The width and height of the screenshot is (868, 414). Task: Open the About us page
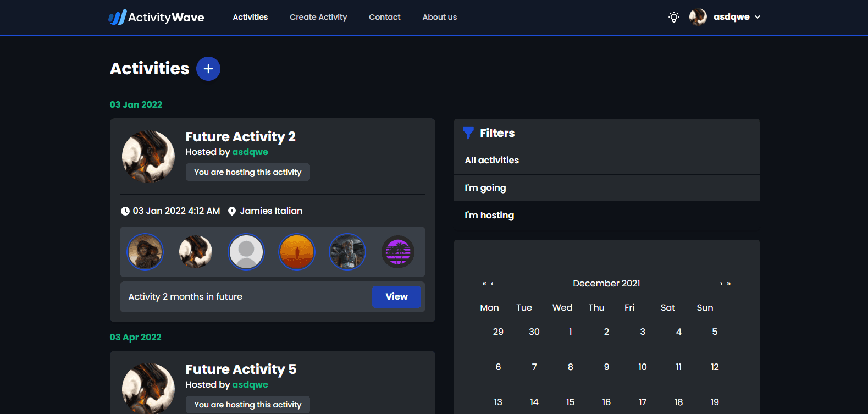(x=439, y=17)
